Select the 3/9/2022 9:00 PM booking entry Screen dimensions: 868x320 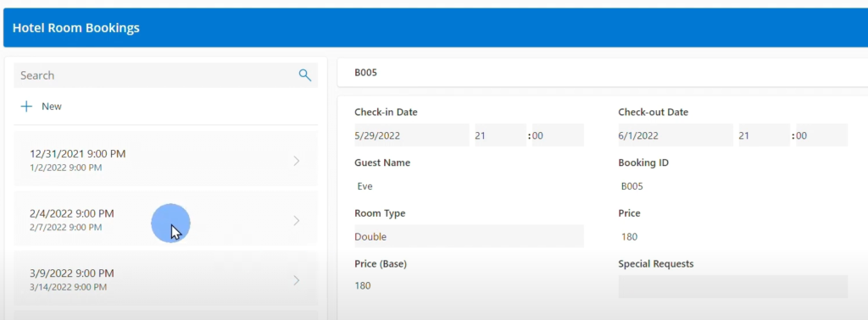(165, 279)
